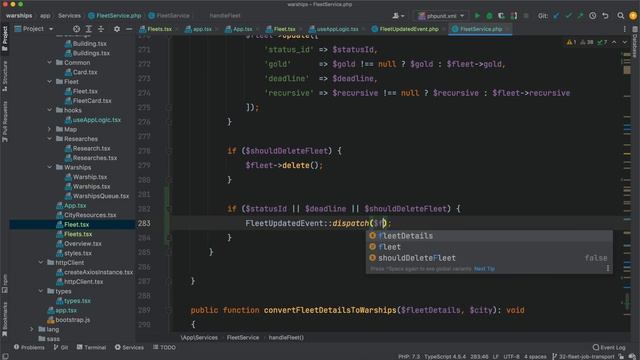Switch to the Fleets.tsx editor tab
The width and height of the screenshot is (640, 360).
(159, 29)
